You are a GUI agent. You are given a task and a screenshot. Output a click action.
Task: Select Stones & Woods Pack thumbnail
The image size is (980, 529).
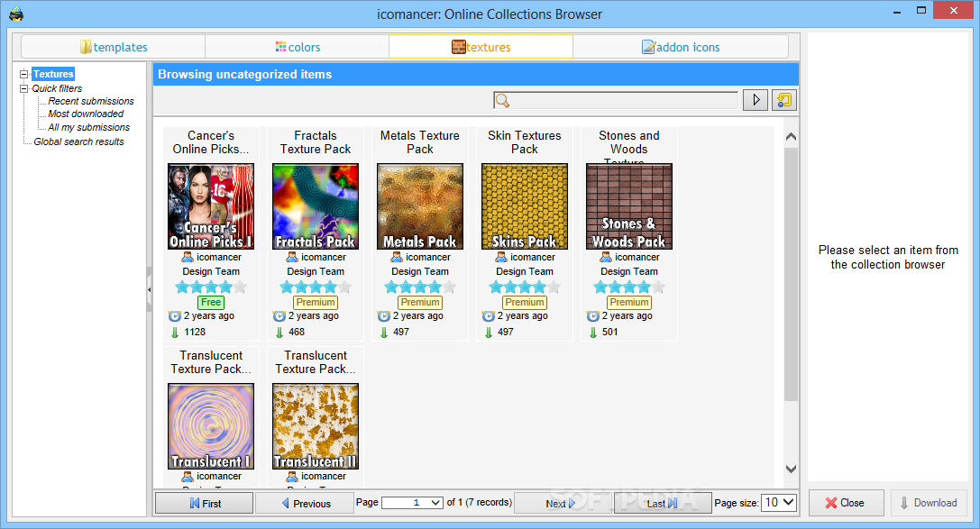[x=628, y=206]
